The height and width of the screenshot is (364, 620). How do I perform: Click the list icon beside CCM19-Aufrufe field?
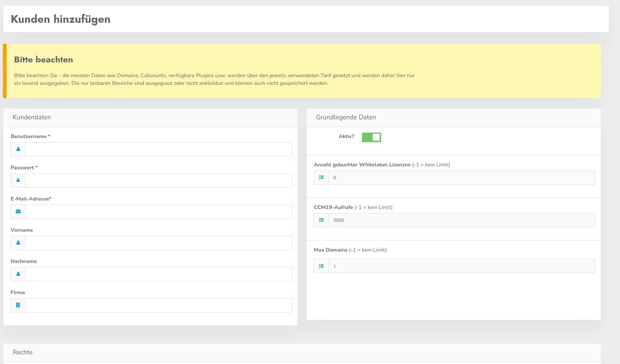pyautogui.click(x=321, y=220)
